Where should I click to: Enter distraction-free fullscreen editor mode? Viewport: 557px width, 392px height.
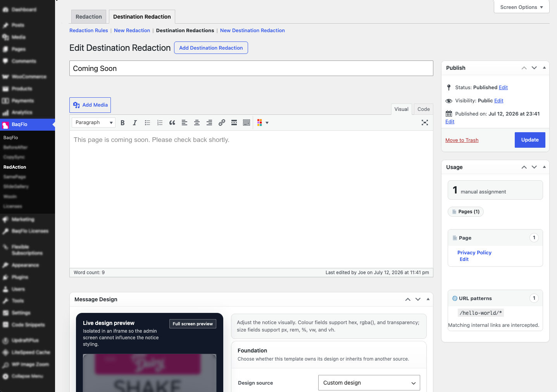point(425,123)
